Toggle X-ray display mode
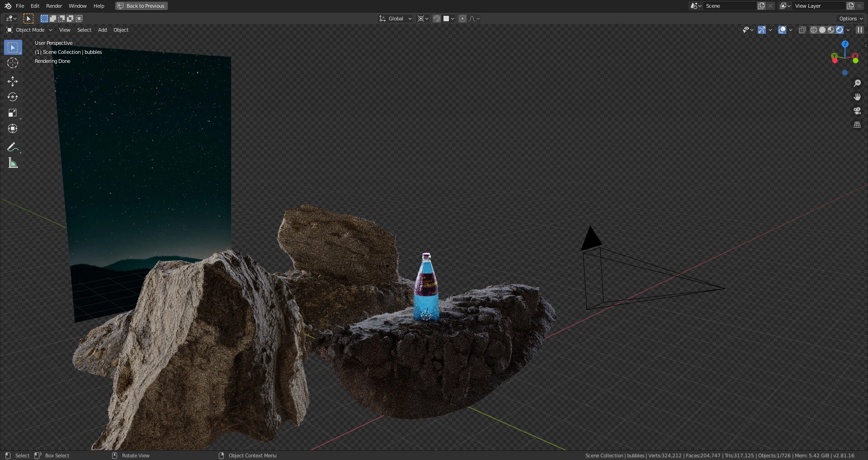The width and height of the screenshot is (868, 460). click(x=802, y=30)
